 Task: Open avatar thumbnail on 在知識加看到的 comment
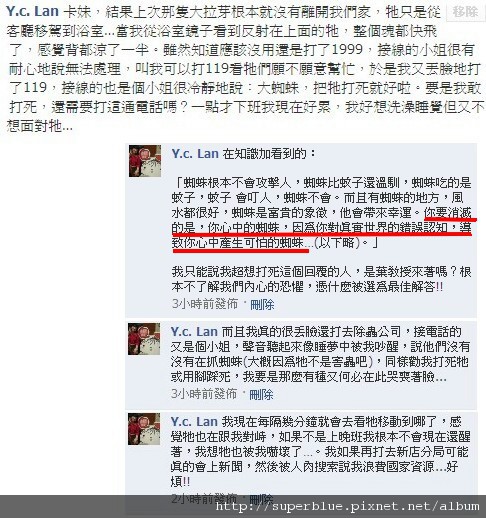[x=145, y=161]
